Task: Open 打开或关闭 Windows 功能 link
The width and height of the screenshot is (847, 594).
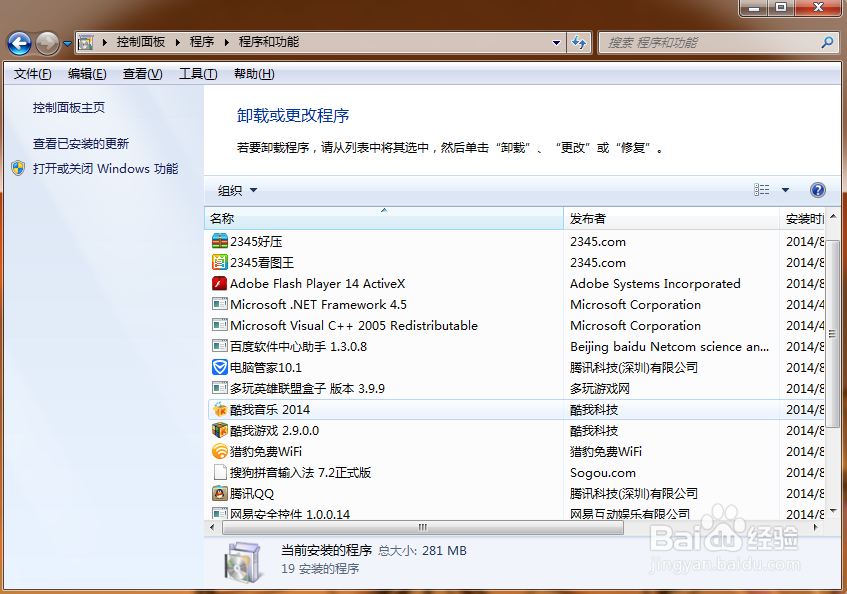Action: pos(105,168)
